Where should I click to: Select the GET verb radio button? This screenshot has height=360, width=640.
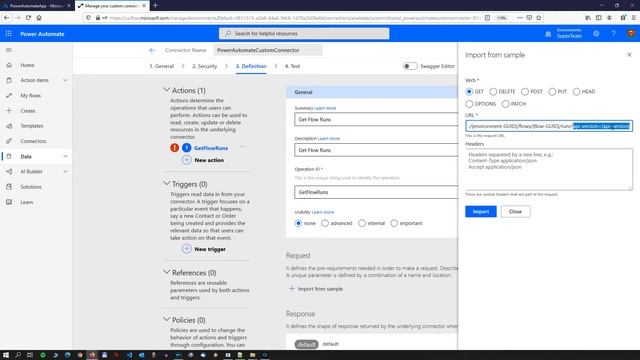[x=469, y=91]
